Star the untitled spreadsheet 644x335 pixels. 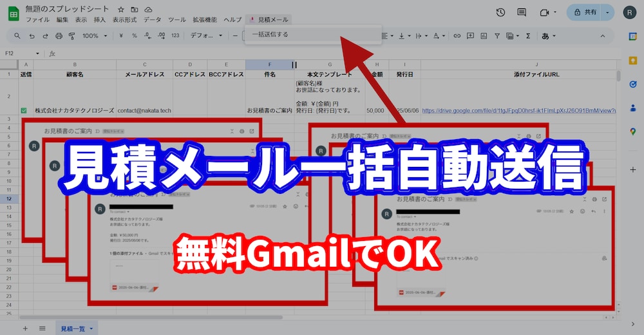point(121,10)
